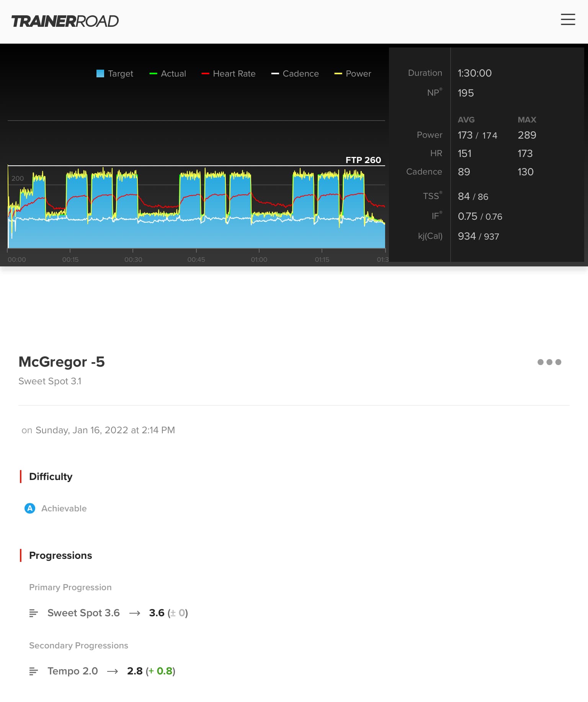Viewport: 588px width, 702px height.
Task: Click the Achievable difficulty label
Action: pos(64,508)
